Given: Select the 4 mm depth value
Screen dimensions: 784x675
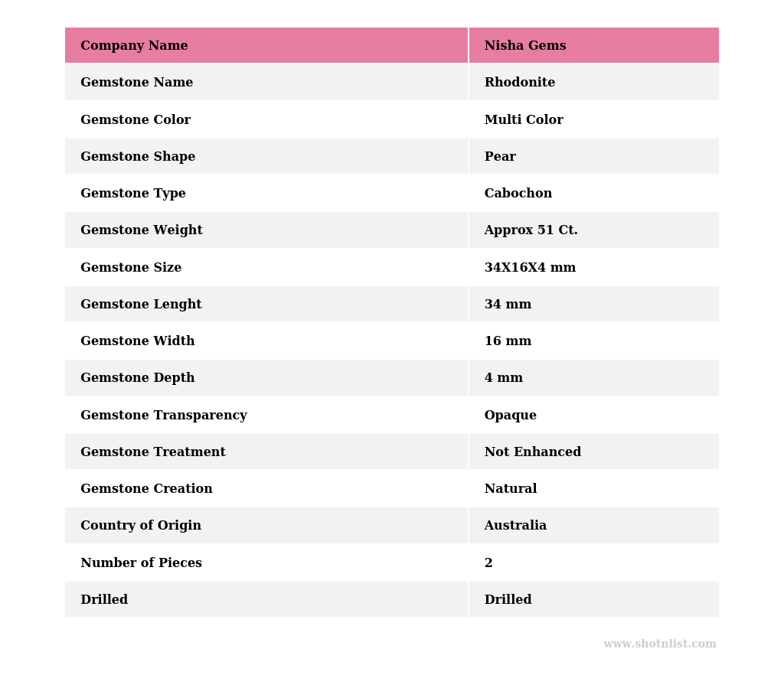Looking at the screenshot, I should 504,378.
